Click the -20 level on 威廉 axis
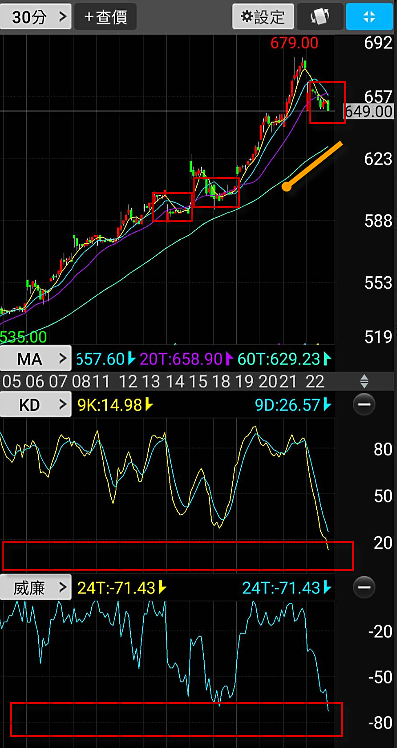Image resolution: width=397 pixels, height=748 pixels. [x=380, y=632]
